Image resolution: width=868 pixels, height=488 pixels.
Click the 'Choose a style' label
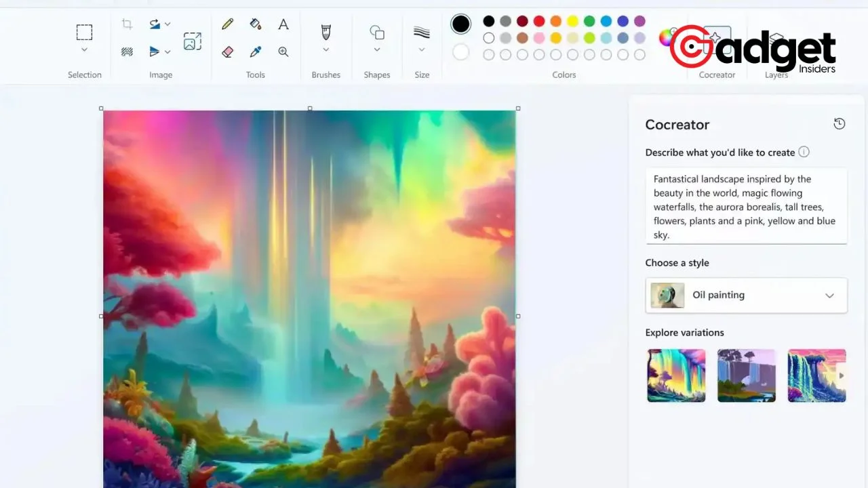[x=677, y=263]
